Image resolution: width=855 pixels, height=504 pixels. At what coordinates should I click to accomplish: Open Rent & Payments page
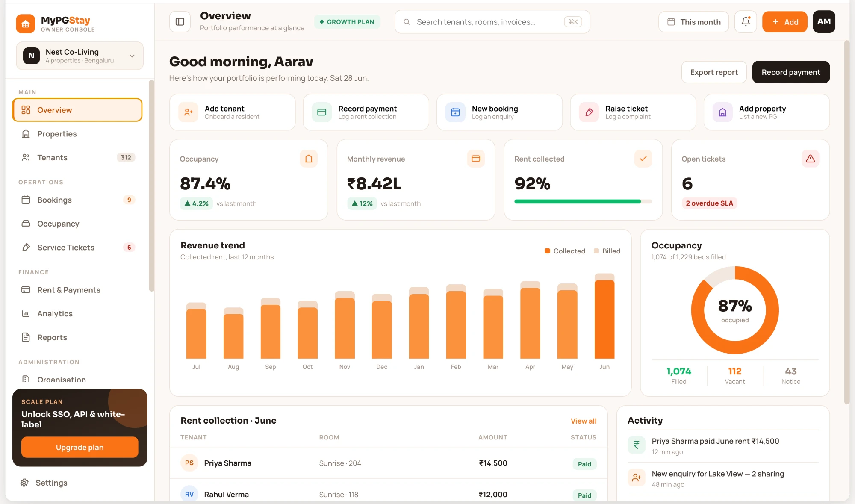coord(77,290)
